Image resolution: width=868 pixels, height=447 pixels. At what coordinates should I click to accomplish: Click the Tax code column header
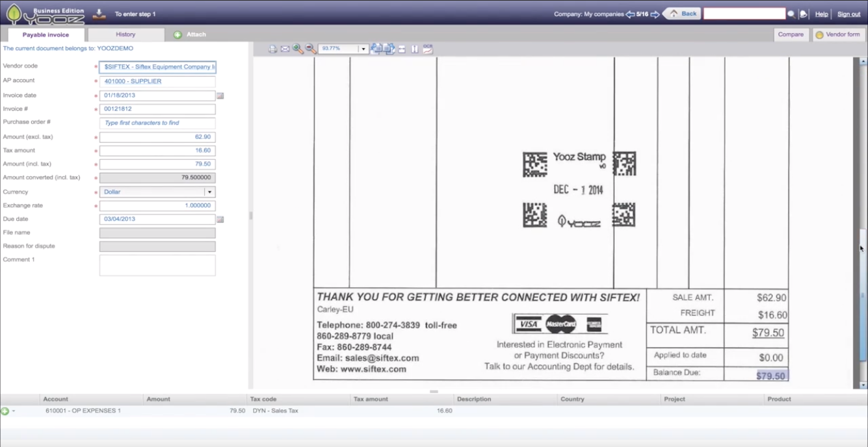[298, 399]
